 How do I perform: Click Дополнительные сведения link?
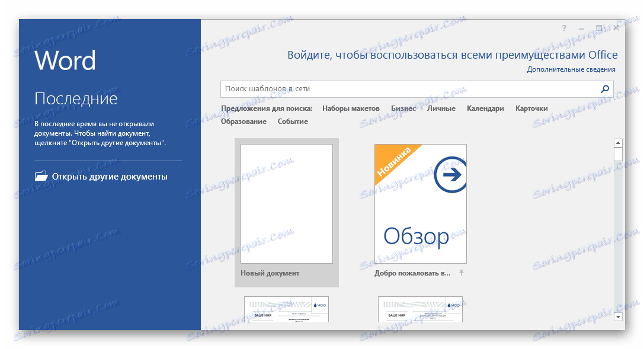(x=571, y=69)
